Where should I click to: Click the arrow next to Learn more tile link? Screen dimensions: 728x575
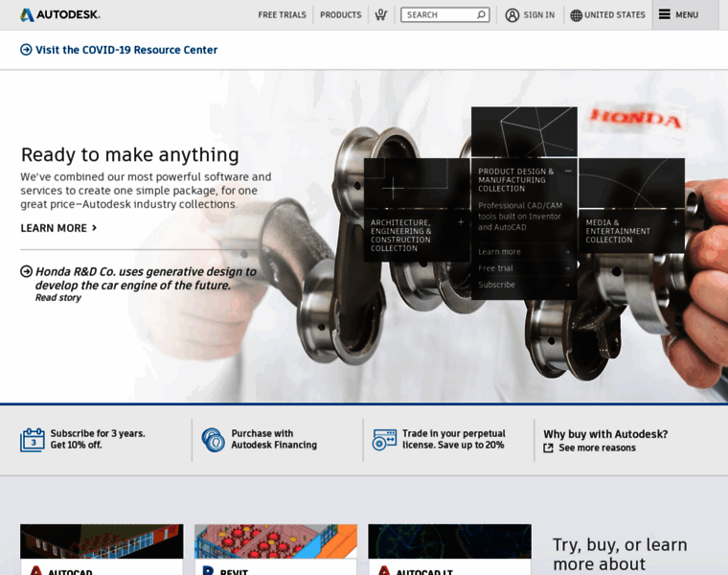[567, 252]
